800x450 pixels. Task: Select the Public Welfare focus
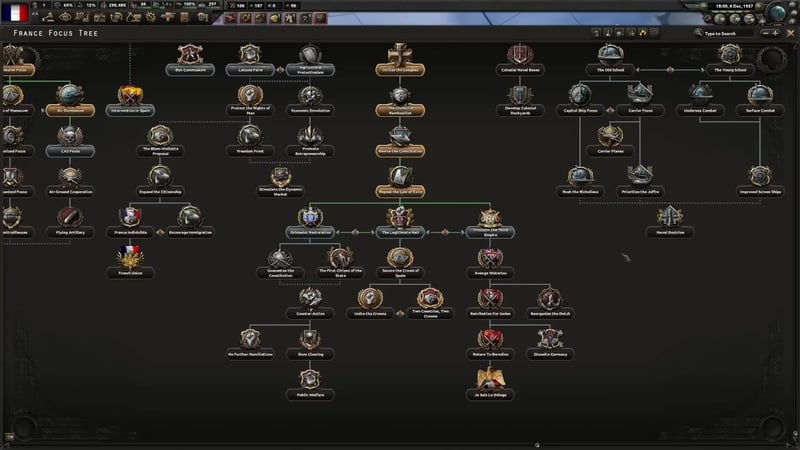310,385
